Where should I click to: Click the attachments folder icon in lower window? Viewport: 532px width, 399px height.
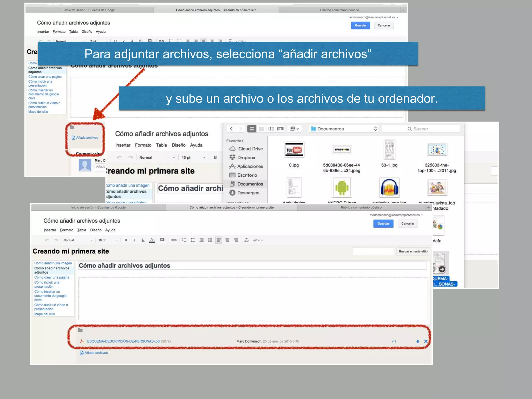coord(80,330)
